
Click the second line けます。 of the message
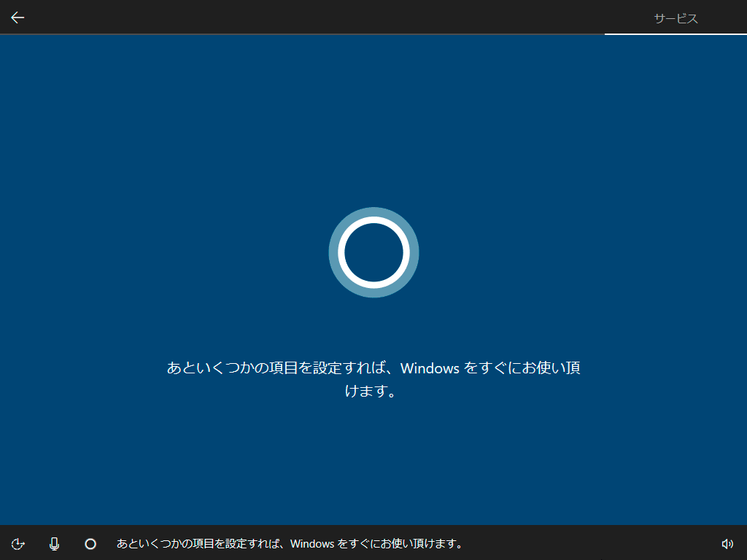coord(371,391)
